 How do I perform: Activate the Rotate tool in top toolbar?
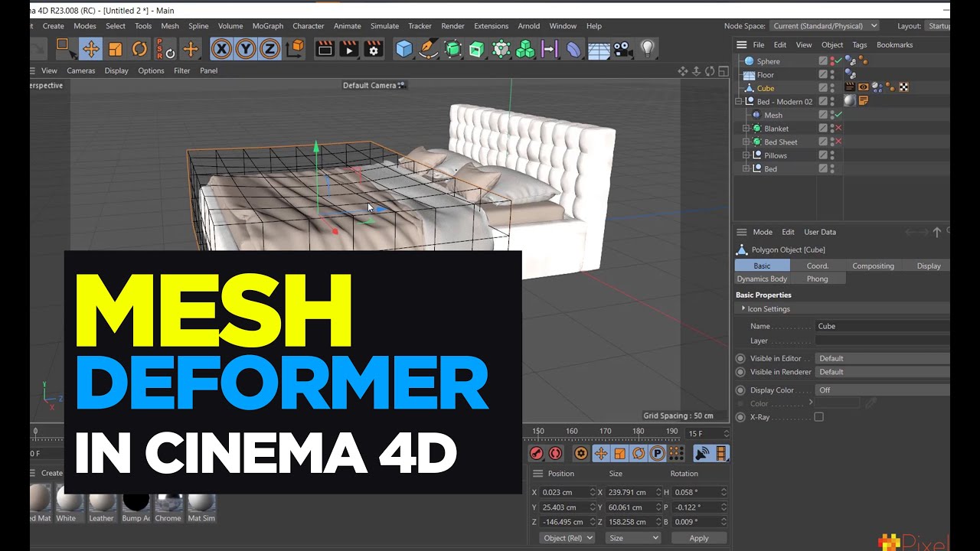pyautogui.click(x=139, y=49)
